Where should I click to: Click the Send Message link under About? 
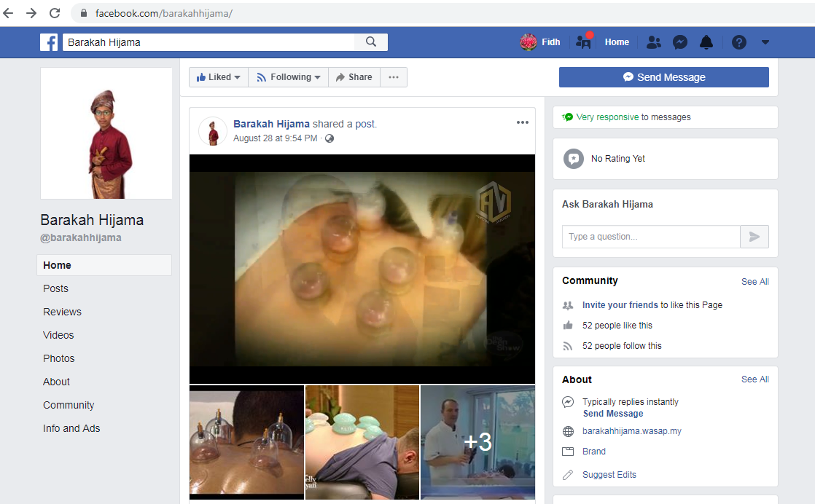613,414
